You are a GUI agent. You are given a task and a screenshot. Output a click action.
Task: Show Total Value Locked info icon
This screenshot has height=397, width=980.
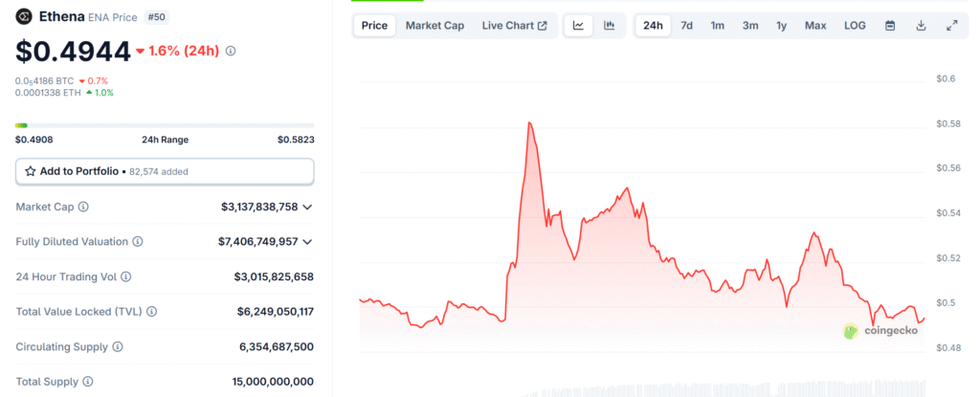152,311
